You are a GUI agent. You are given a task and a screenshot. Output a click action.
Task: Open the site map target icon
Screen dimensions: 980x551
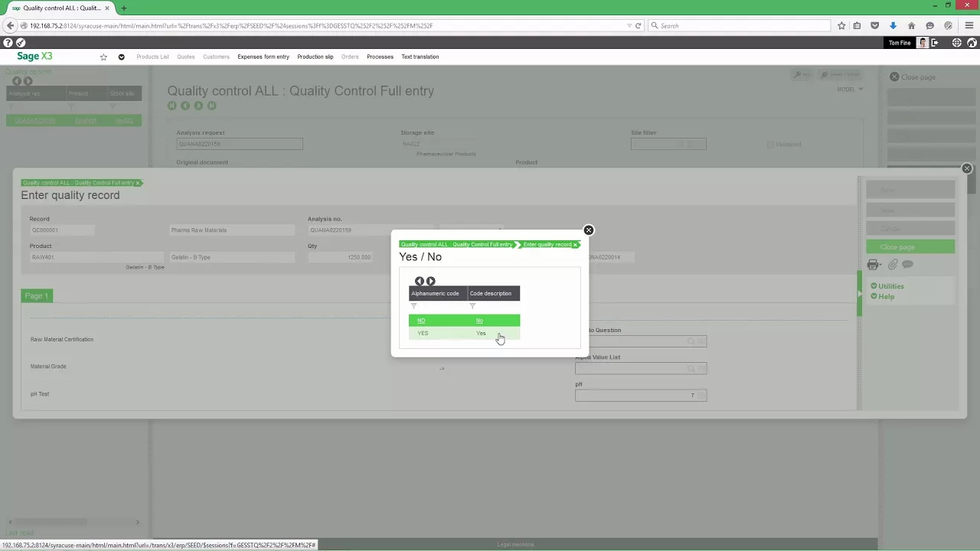[957, 43]
